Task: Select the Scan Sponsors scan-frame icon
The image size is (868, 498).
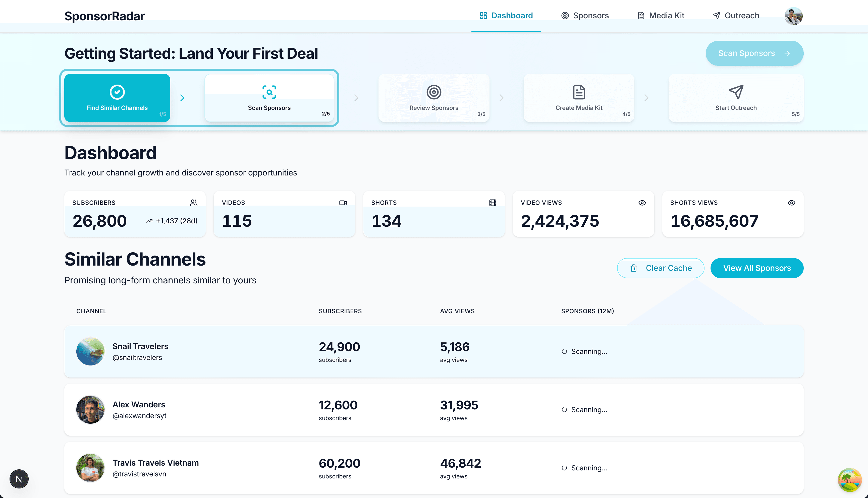Action: [269, 92]
